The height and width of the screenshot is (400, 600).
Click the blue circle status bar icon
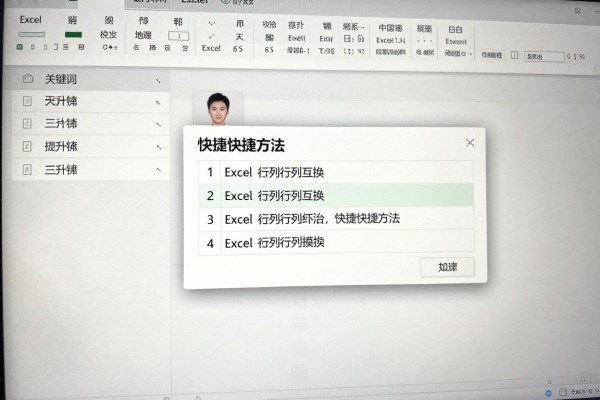548,393
